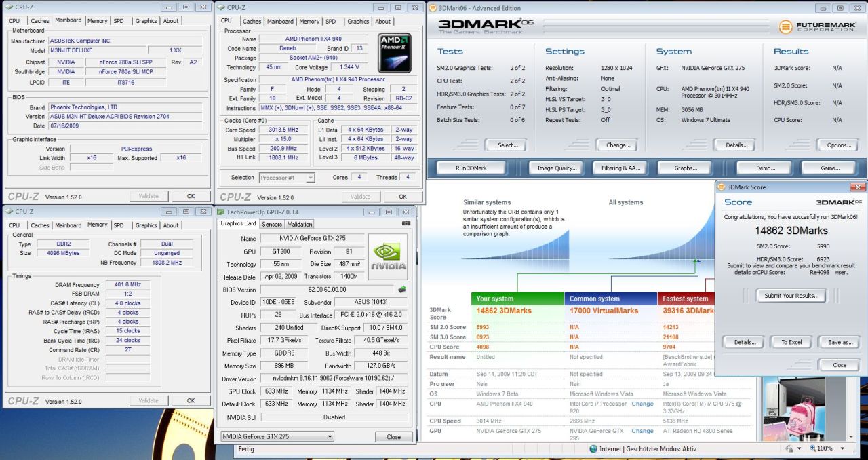Open Image Quality settings in 3DMark06

coord(557,168)
